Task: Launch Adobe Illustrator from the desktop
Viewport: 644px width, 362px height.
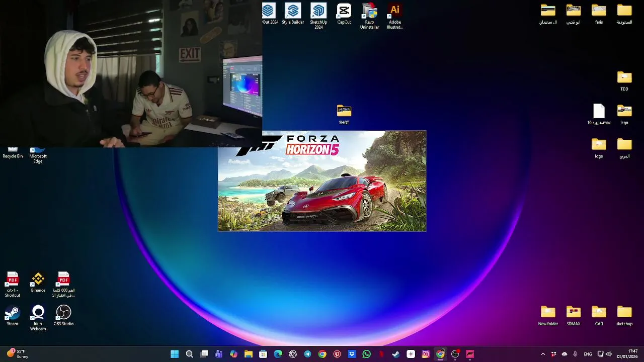Action: 395,16
